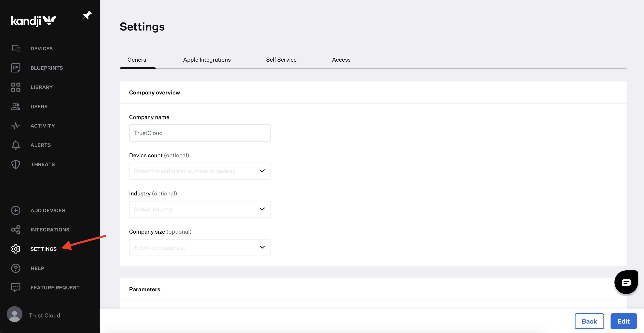Expand the Device count dropdown
The width and height of the screenshot is (644, 333).
pos(200,171)
